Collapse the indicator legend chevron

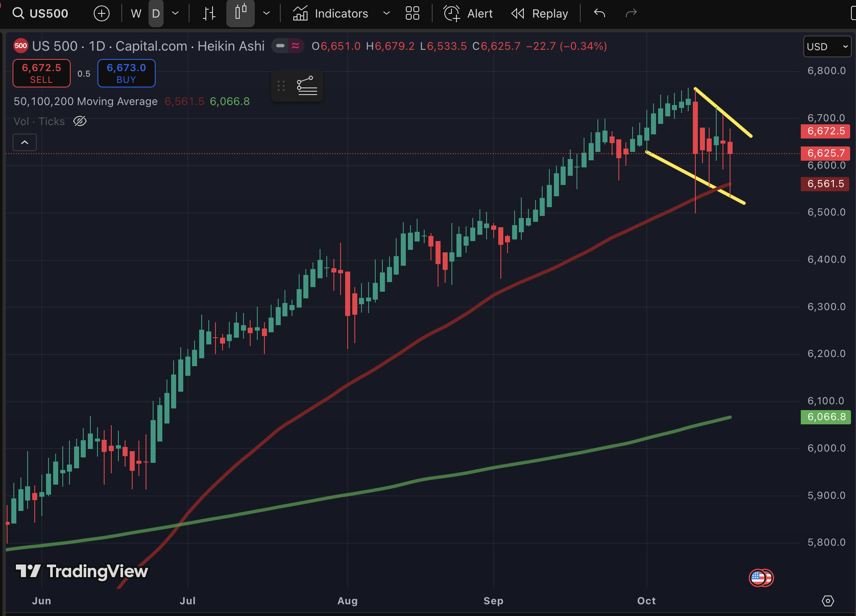click(25, 142)
